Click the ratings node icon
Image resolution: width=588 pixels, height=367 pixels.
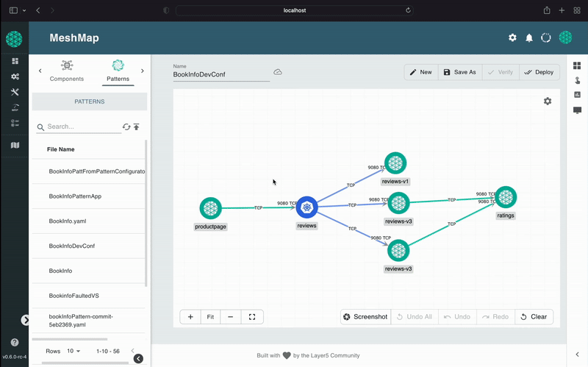506,197
